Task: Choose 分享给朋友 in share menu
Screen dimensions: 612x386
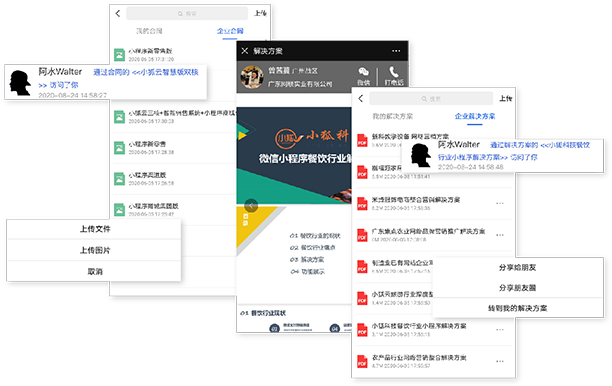Action: pyautogui.click(x=518, y=268)
